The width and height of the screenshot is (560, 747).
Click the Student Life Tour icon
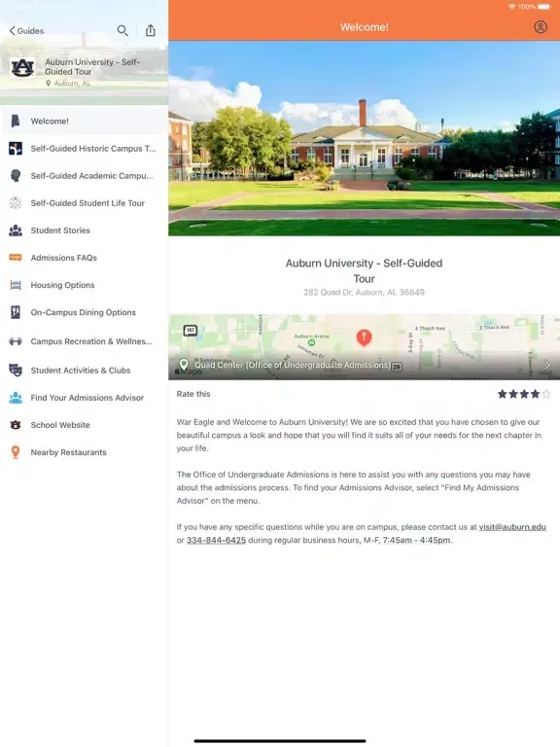click(16, 203)
